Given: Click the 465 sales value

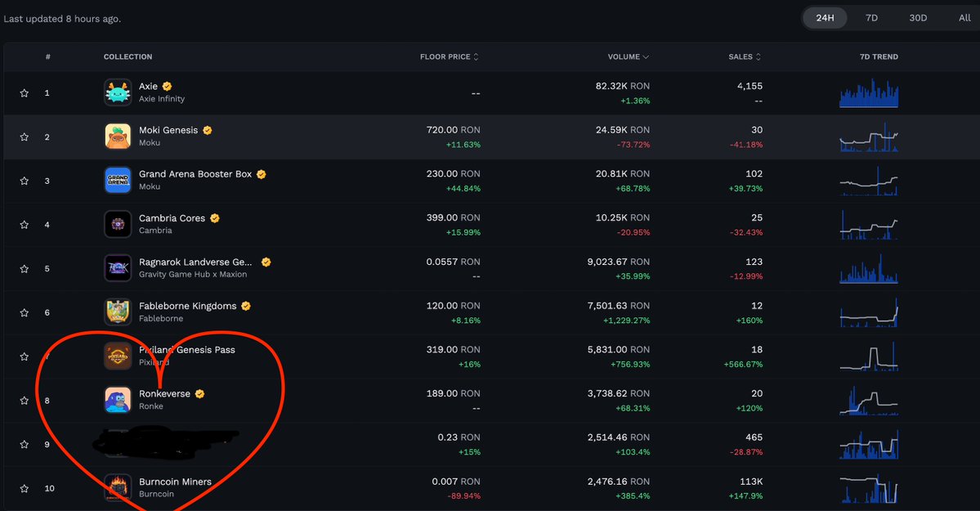Looking at the screenshot, I should [x=754, y=437].
